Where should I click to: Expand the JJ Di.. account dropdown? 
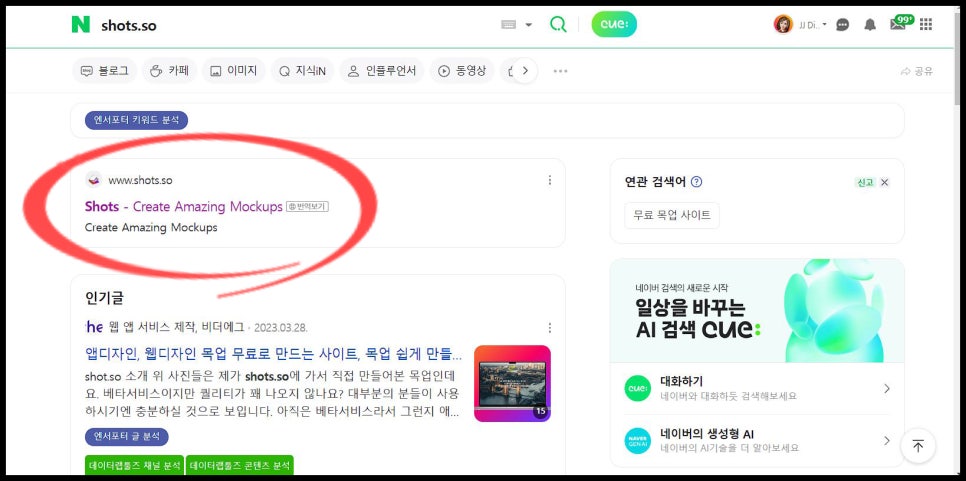click(813, 25)
